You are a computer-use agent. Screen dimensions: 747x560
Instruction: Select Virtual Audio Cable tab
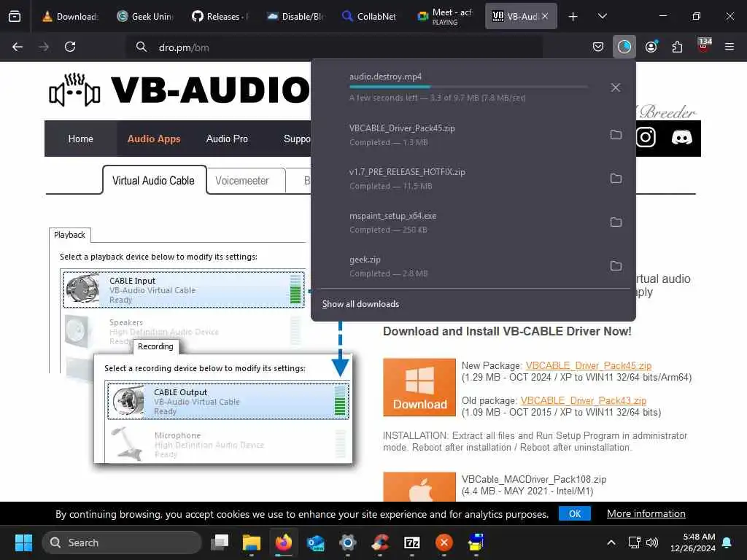[153, 181]
